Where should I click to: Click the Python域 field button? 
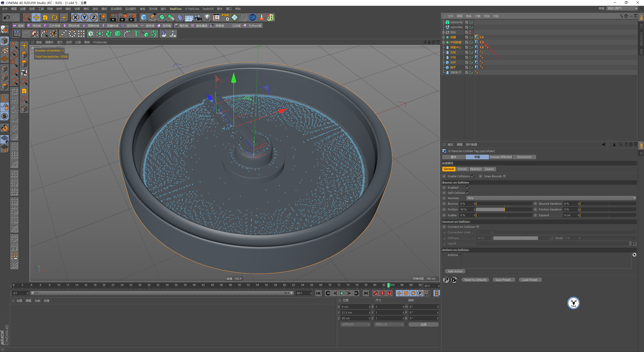(252, 26)
